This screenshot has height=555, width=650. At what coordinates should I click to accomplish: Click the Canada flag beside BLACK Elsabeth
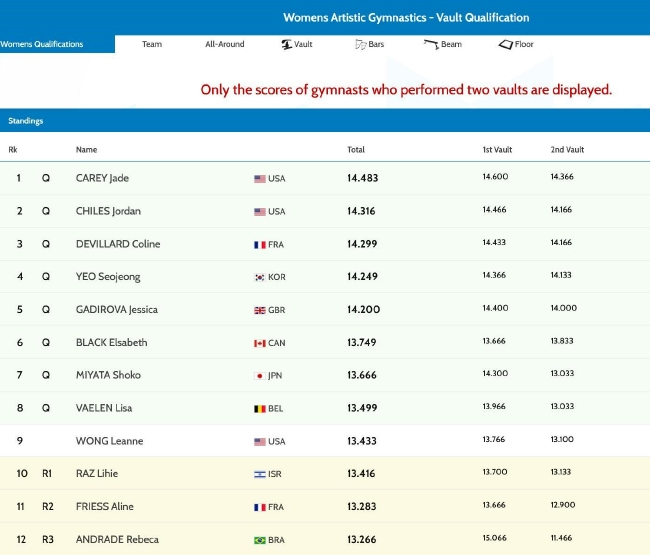click(x=260, y=343)
